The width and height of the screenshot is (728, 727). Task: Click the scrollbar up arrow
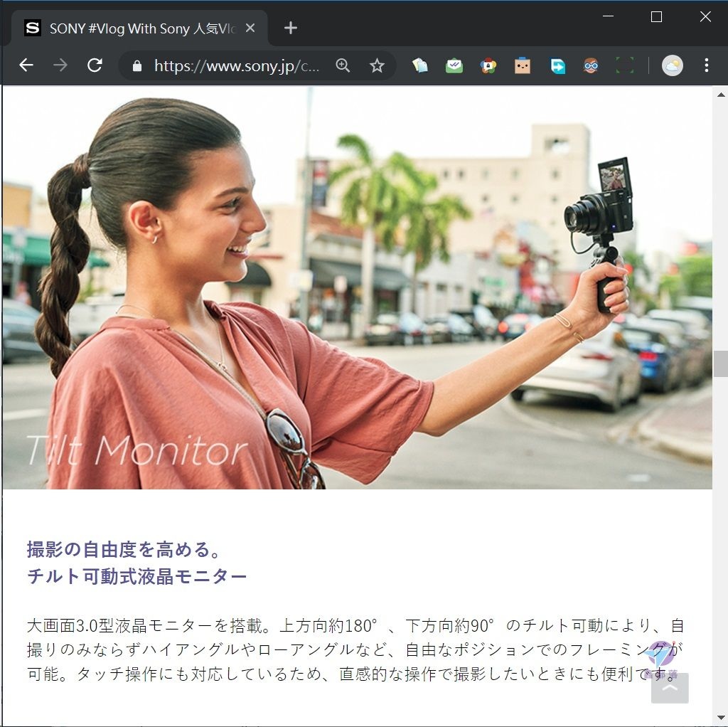[x=721, y=95]
